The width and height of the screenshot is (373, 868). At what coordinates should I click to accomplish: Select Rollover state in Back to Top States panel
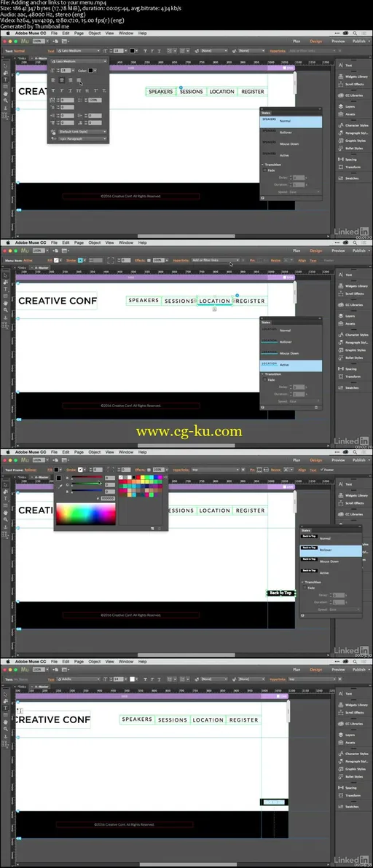click(331, 551)
